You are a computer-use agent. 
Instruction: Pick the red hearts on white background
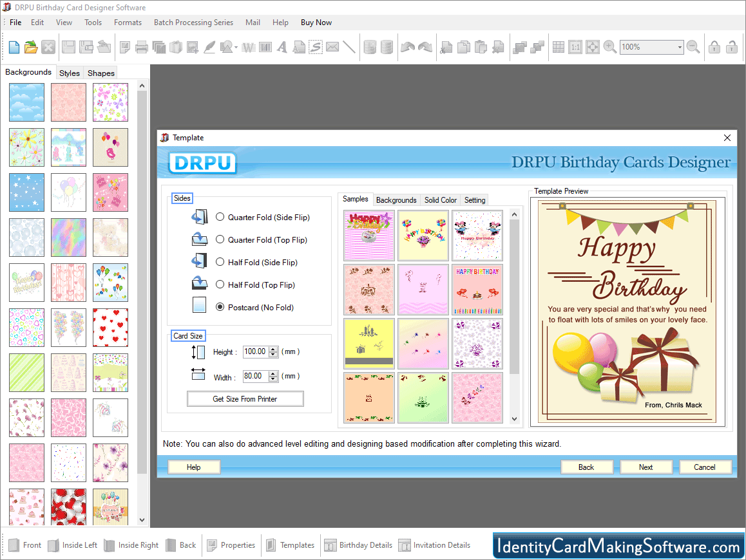click(110, 328)
